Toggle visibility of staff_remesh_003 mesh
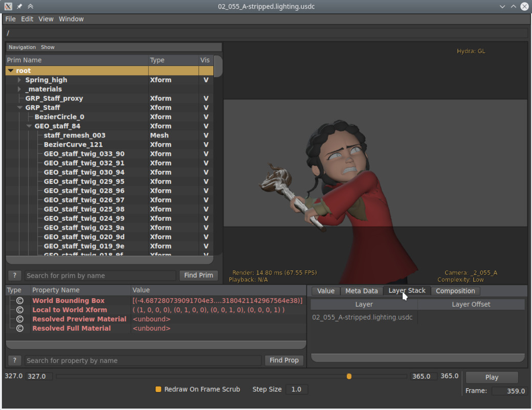Screen dimensions: 532x410 point(206,135)
